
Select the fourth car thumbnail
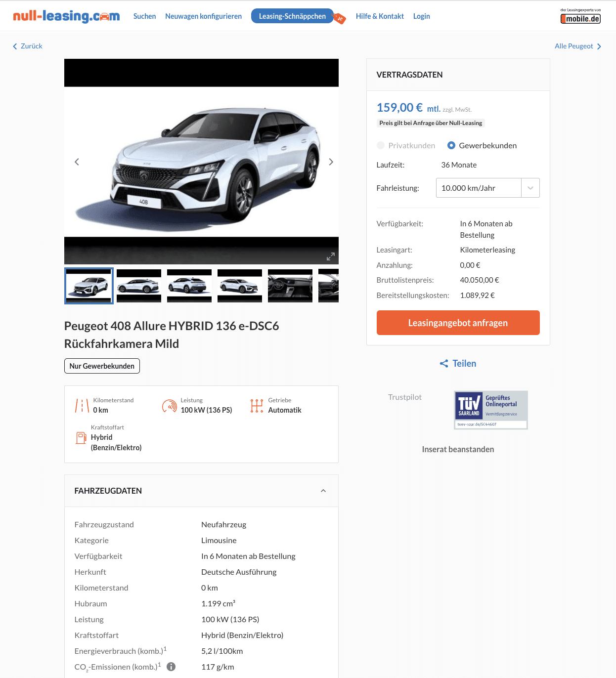pyautogui.click(x=240, y=286)
